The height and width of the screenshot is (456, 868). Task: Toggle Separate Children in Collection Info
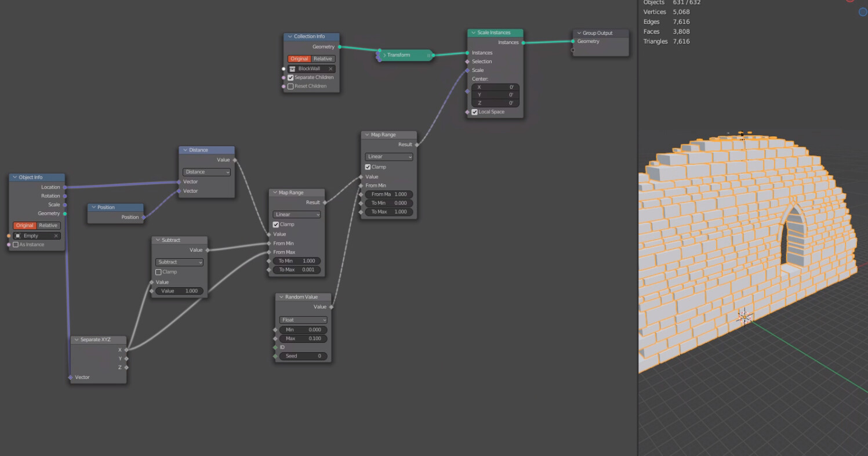pos(290,77)
